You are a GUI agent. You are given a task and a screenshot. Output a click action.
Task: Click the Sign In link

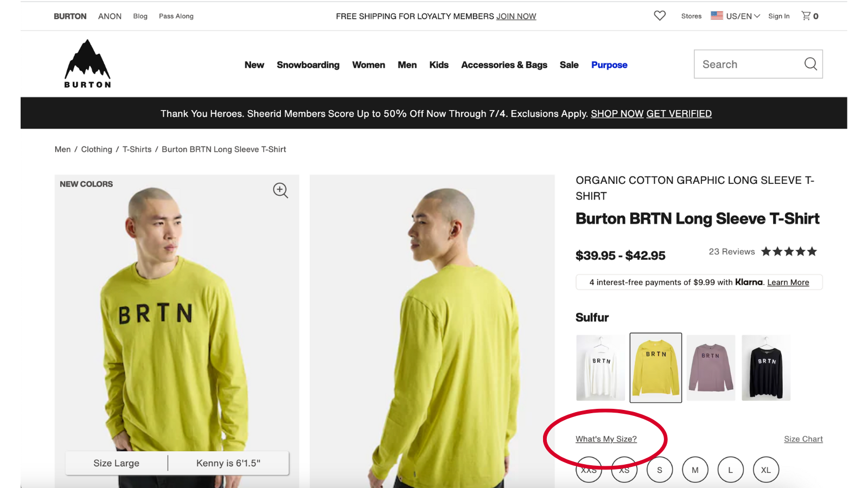(x=778, y=16)
